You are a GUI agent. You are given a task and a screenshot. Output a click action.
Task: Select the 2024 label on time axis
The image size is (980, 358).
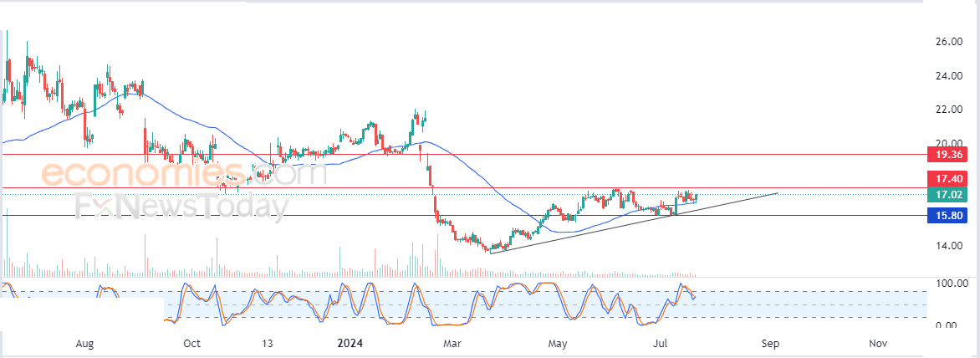[x=349, y=344]
